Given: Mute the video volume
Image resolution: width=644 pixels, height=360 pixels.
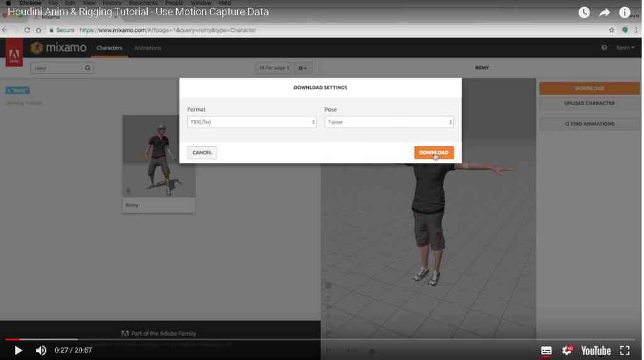Looking at the screenshot, I should [41, 351].
